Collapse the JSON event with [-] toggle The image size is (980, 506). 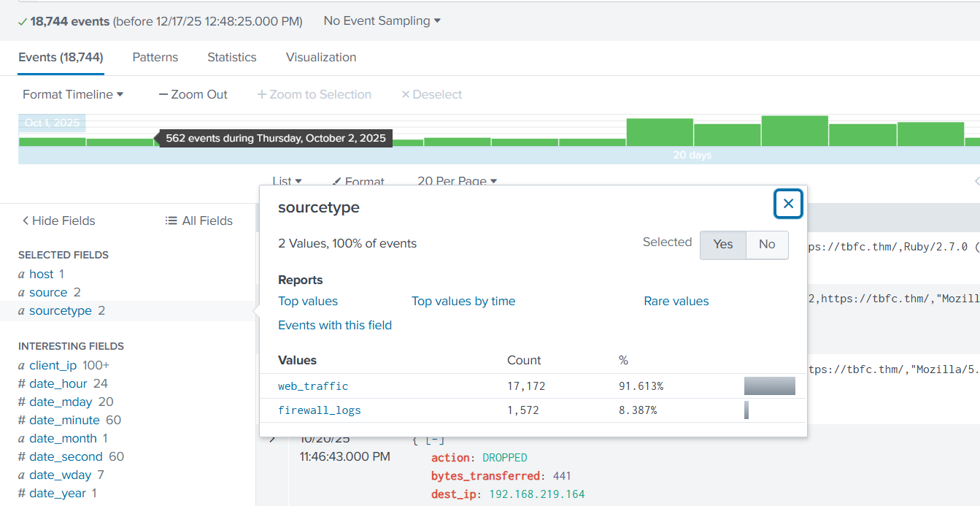tap(435, 440)
